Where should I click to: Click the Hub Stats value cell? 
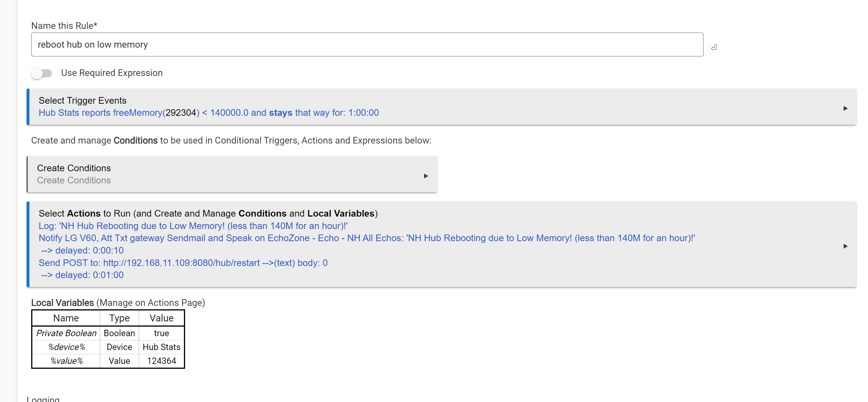click(161, 347)
